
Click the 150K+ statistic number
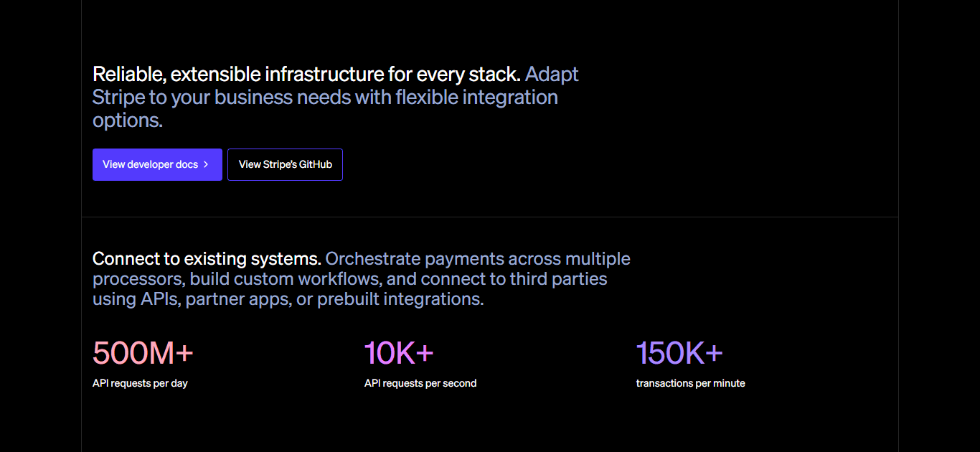[679, 353]
